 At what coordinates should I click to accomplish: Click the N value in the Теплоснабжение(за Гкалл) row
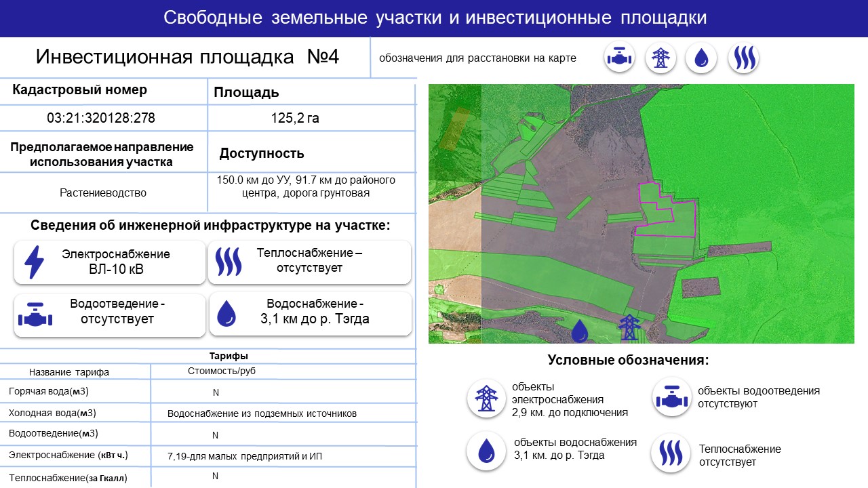pos(215,476)
